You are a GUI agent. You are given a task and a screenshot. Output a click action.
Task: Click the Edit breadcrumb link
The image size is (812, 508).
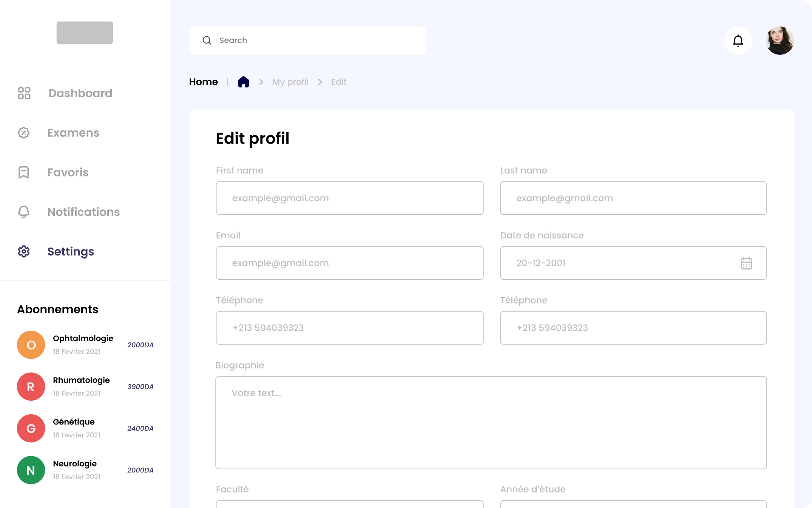tap(338, 82)
